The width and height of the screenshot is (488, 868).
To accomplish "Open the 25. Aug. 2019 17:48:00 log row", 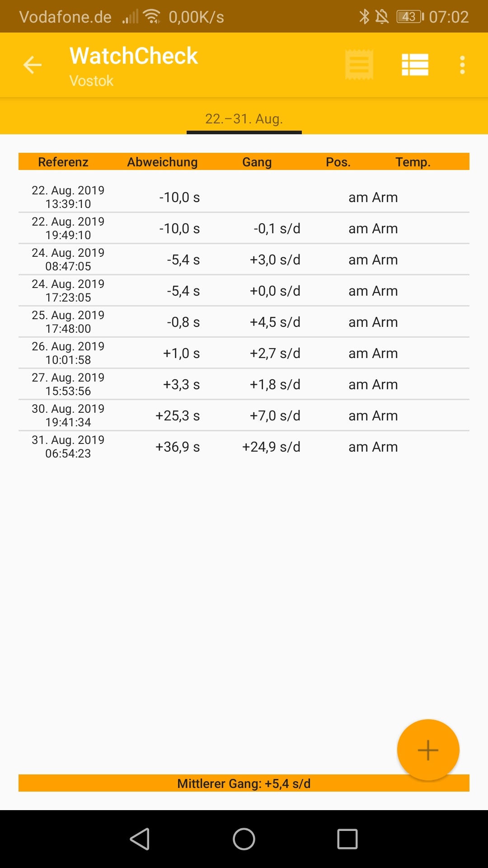I will coord(244,322).
